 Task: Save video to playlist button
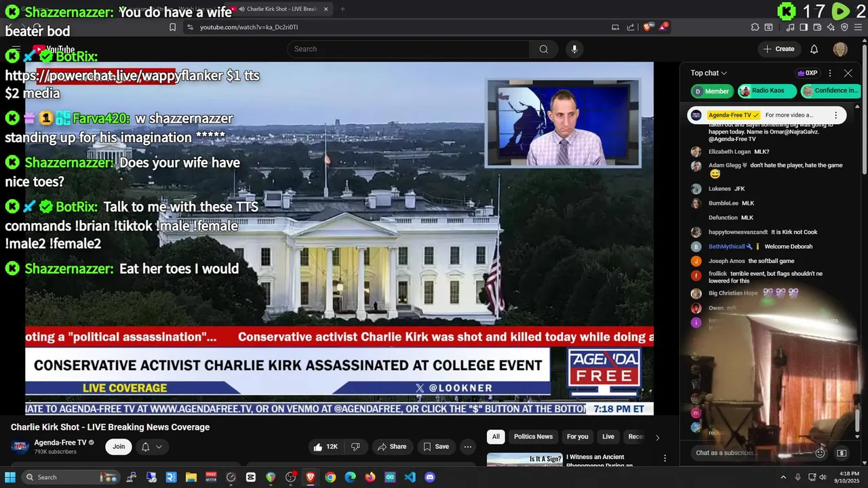435,447
